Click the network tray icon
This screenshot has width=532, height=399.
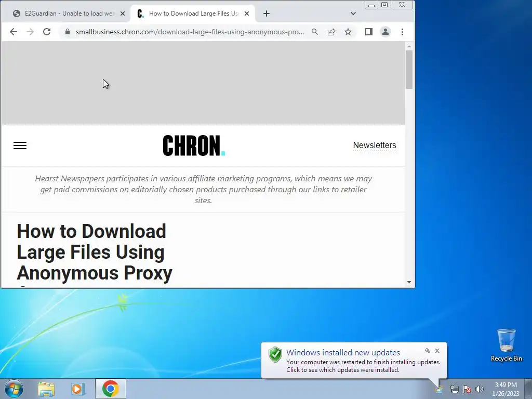[454, 389]
